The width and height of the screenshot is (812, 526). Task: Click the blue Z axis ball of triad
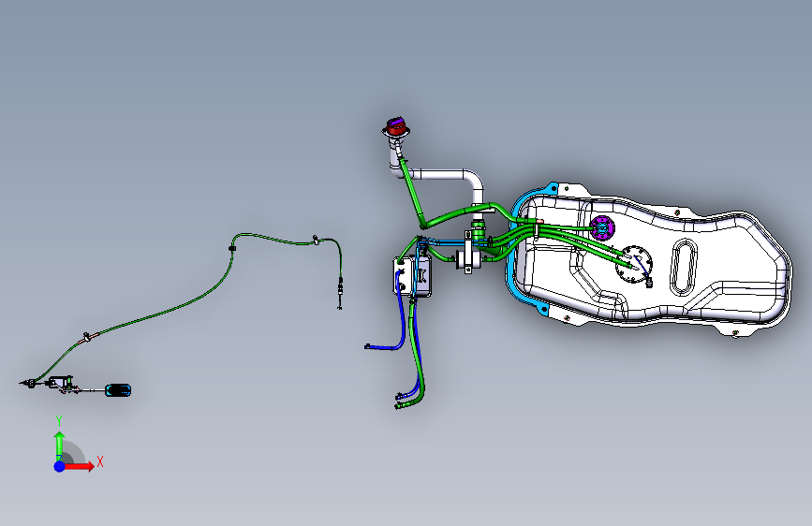pos(60,466)
